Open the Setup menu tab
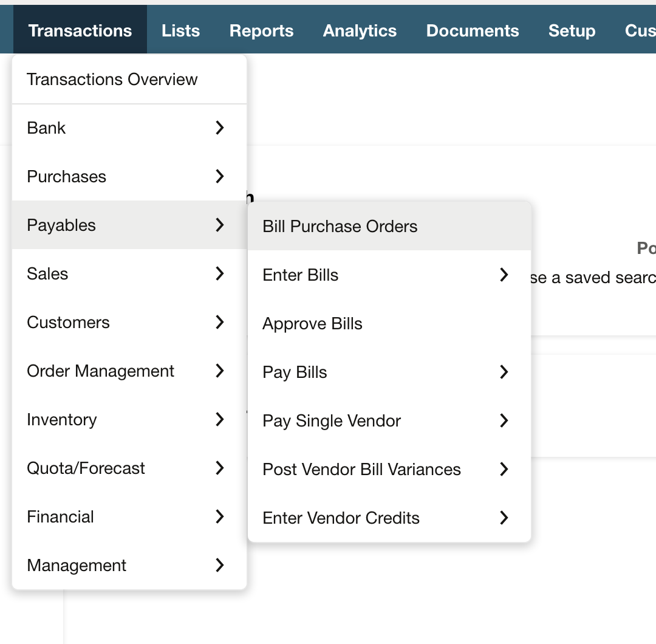Screen dimensions: 656x644 pyautogui.click(x=572, y=30)
